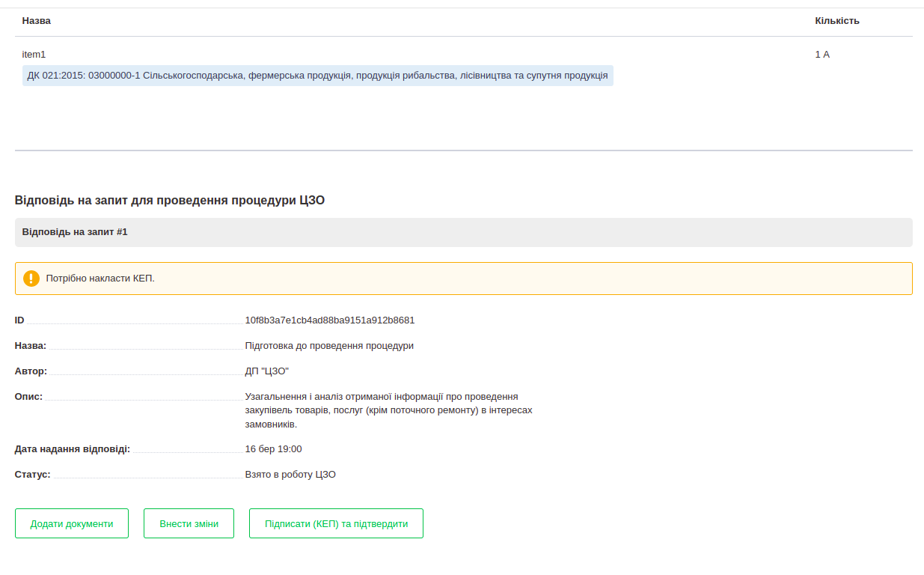This screenshot has width=924, height=575.
Task: Click the ID value 10f8b3a7e1cb4ad88ba9151a912b8681
Action: (x=330, y=320)
